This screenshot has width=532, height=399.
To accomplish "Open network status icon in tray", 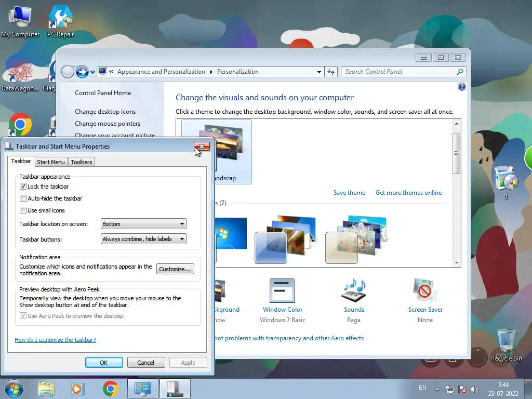I will tap(449, 389).
